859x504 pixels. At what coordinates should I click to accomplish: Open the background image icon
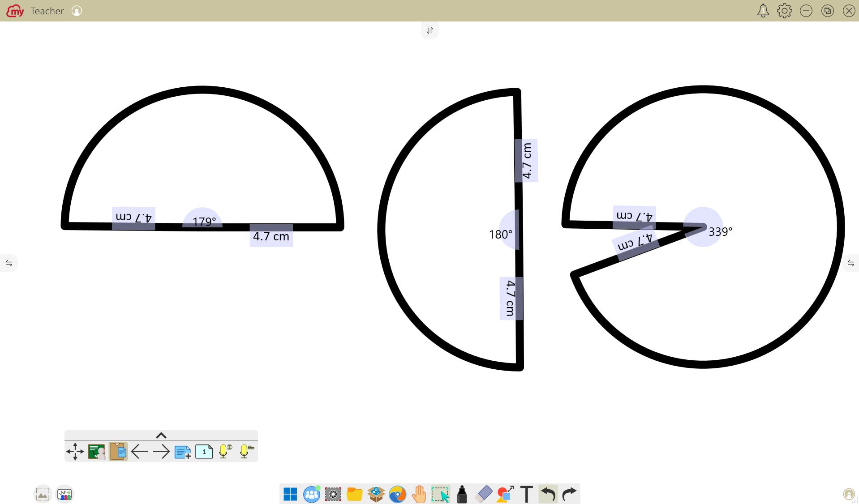click(x=43, y=494)
